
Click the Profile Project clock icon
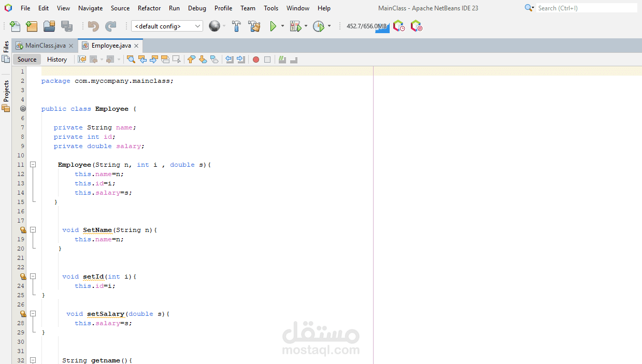(318, 26)
